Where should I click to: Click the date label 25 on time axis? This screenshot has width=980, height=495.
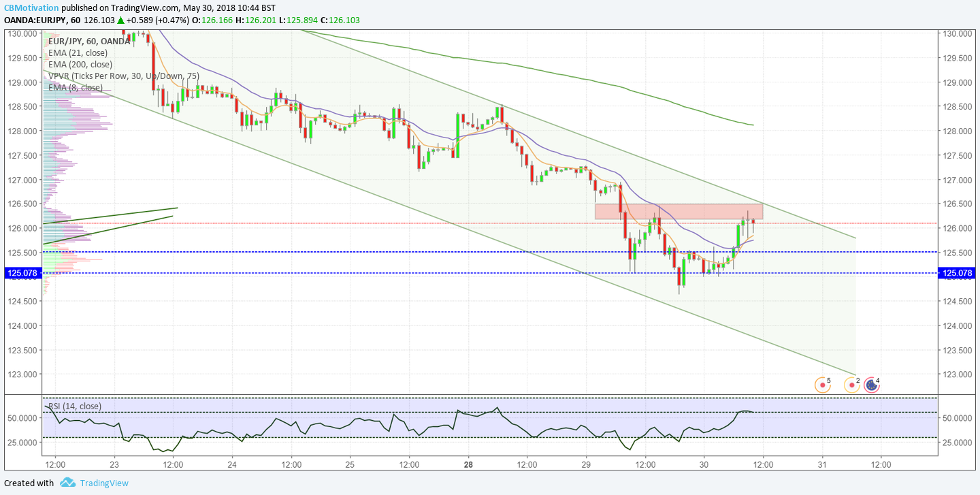pyautogui.click(x=350, y=465)
